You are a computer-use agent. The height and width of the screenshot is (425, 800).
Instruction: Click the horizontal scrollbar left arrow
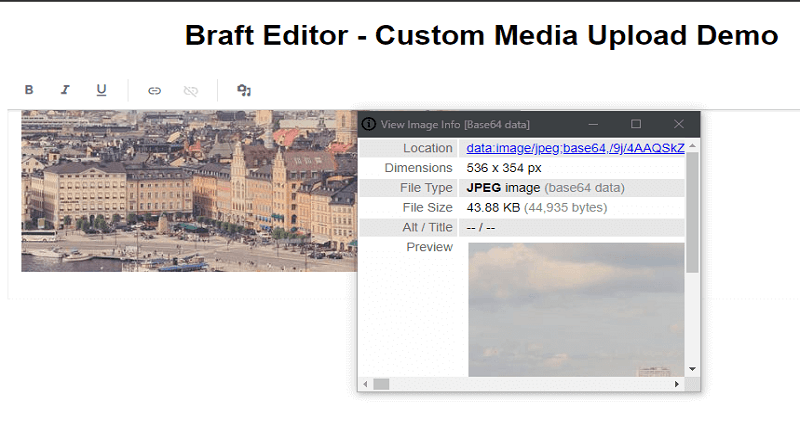365,384
